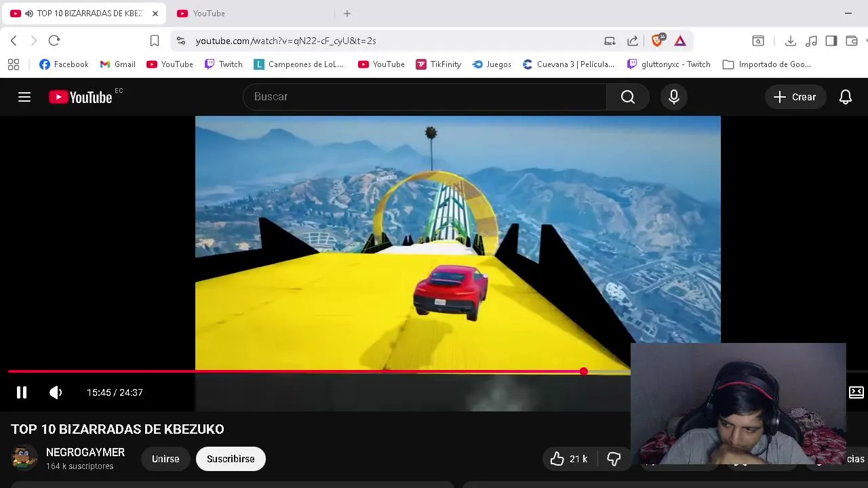Open the NEGROGAYMER channel name link
This screenshot has width=868, height=488.
click(85, 452)
